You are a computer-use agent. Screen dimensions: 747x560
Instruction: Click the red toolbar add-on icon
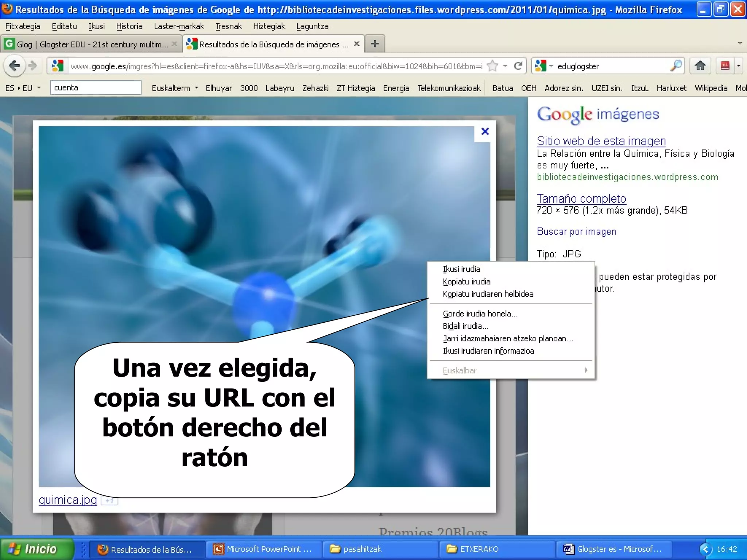tap(725, 66)
